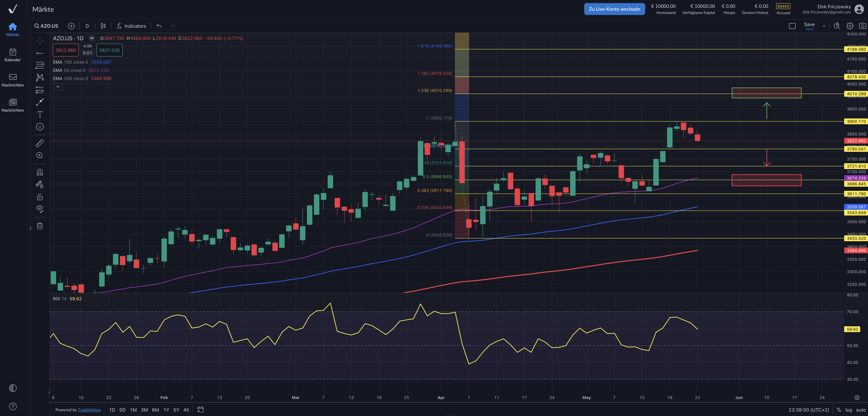Viewport: 868px width, 416px height.
Task: Open the Fibonacci retracement tool group
Action: click(40, 65)
